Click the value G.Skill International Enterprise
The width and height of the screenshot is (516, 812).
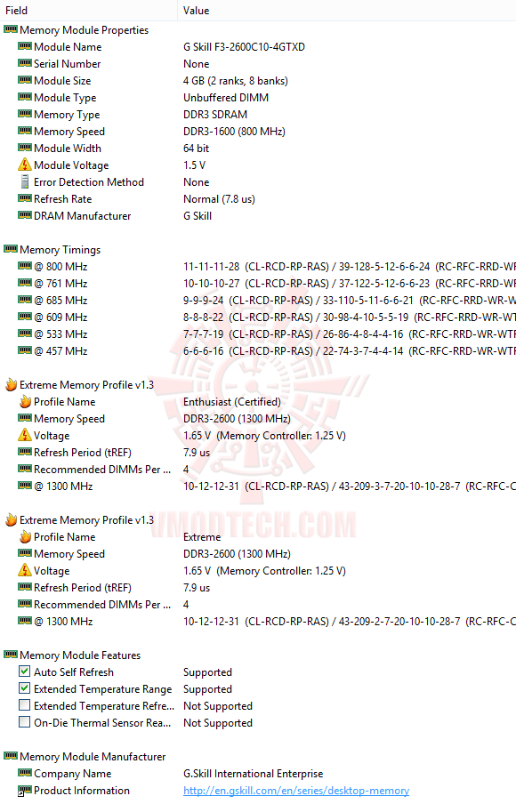pyautogui.click(x=254, y=774)
